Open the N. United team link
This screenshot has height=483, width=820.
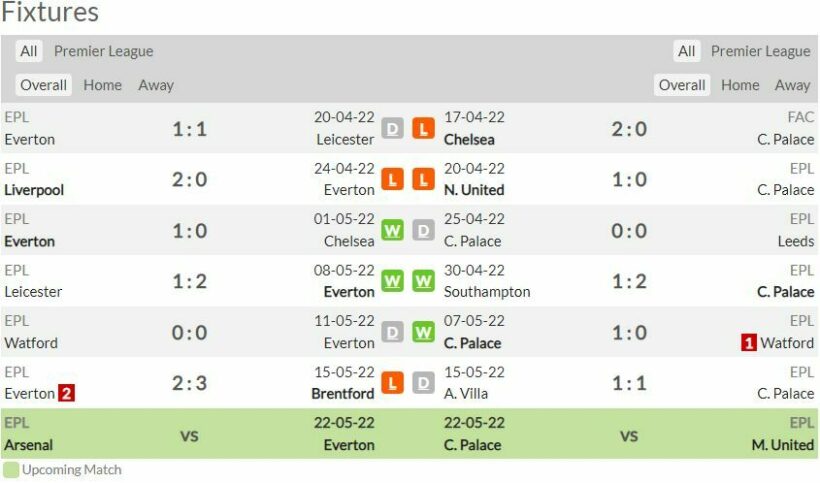pyautogui.click(x=474, y=190)
